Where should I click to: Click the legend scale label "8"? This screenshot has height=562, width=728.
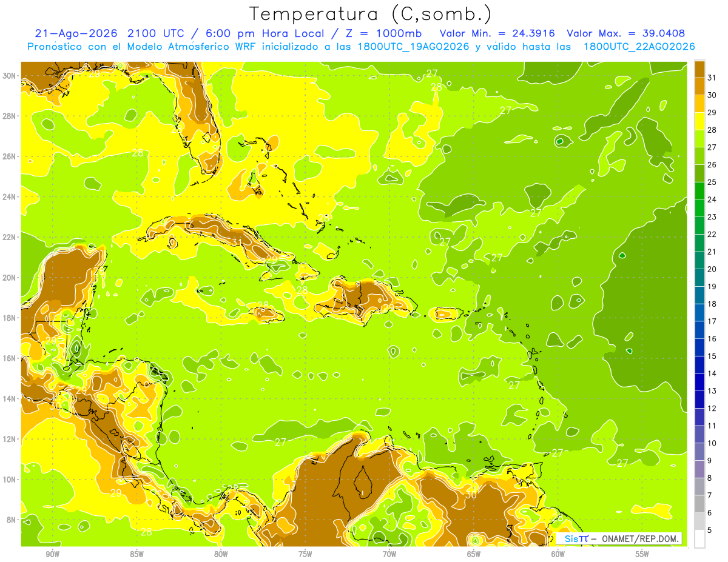710,478
